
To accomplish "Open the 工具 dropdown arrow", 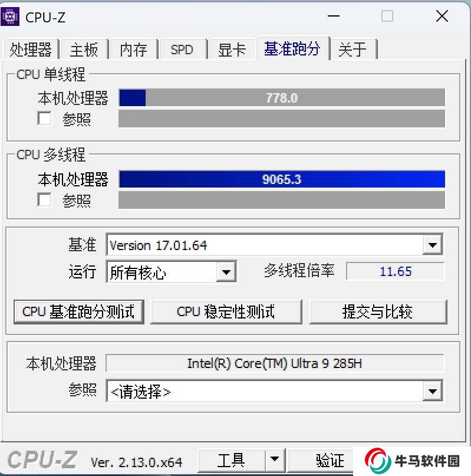I will 275,459.
